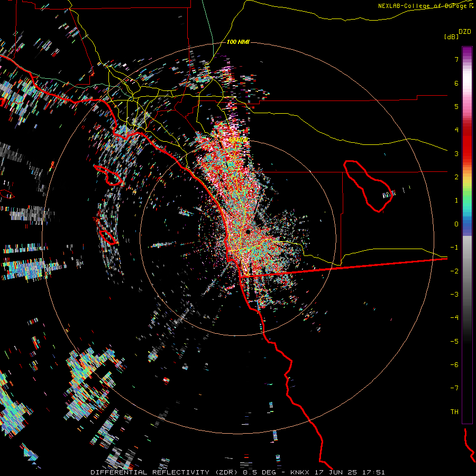This screenshot has width=476, height=476.
Task: Click the ZDR color scale bar
Action: click(467, 235)
